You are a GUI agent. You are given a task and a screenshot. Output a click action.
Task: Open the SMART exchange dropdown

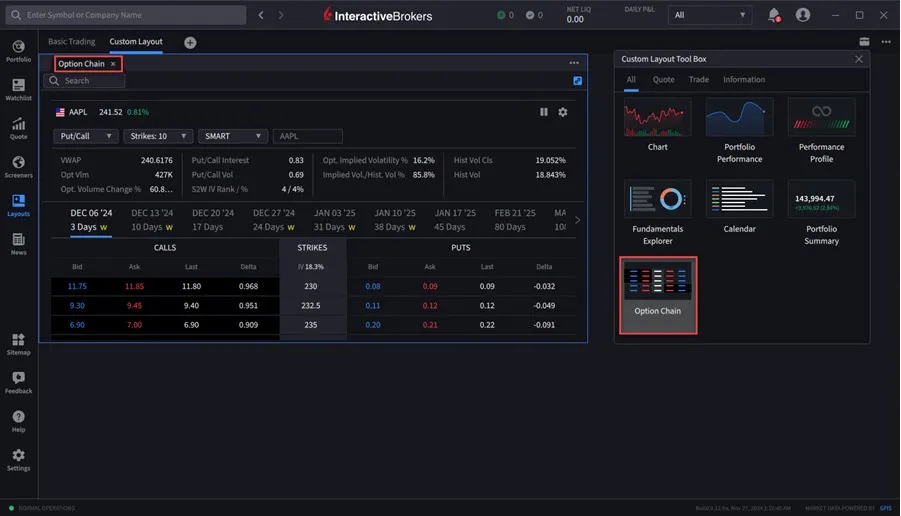tap(233, 136)
